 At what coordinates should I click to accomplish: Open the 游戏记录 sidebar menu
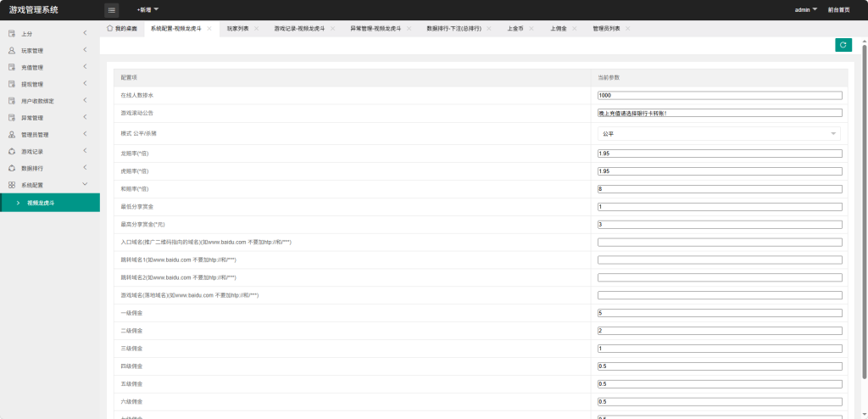click(x=50, y=151)
